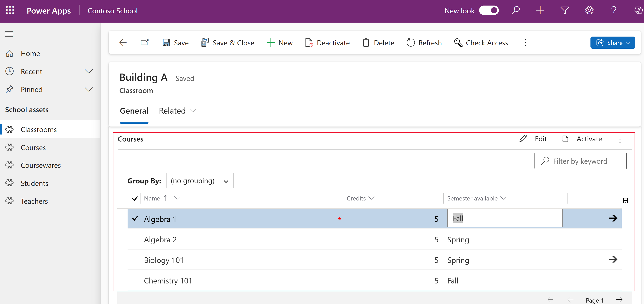
Task: Click the overflow menu three-dot icon
Action: coord(620,139)
